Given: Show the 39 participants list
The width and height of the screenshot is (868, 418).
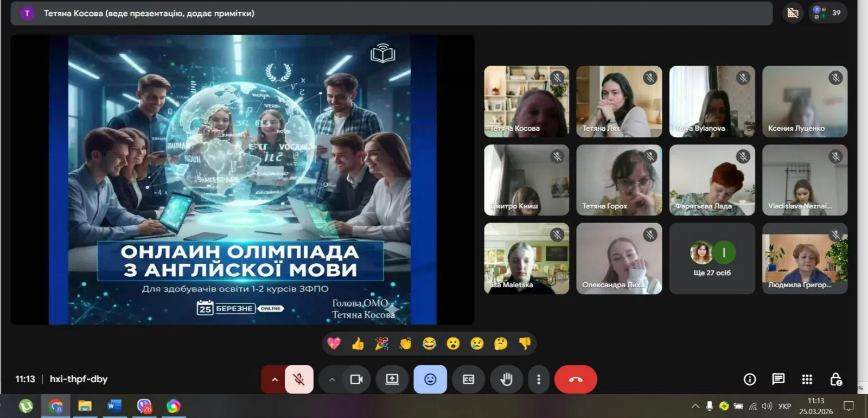Looking at the screenshot, I should coord(828,13).
